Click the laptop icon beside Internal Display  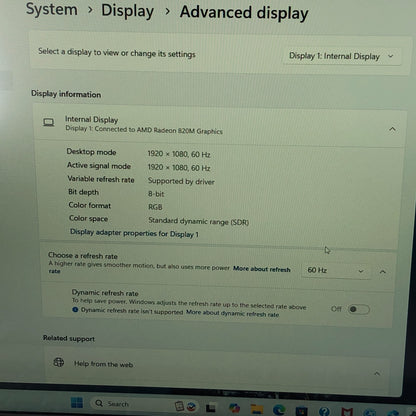[x=49, y=122]
